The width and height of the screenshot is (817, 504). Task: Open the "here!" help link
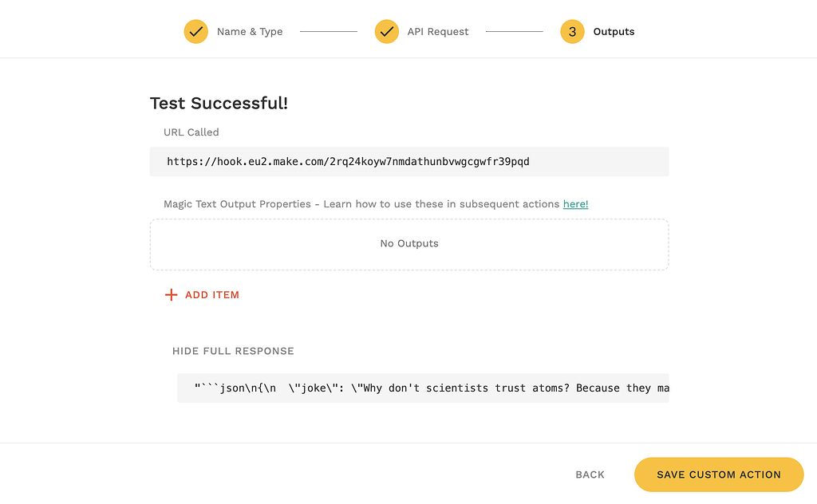point(575,204)
